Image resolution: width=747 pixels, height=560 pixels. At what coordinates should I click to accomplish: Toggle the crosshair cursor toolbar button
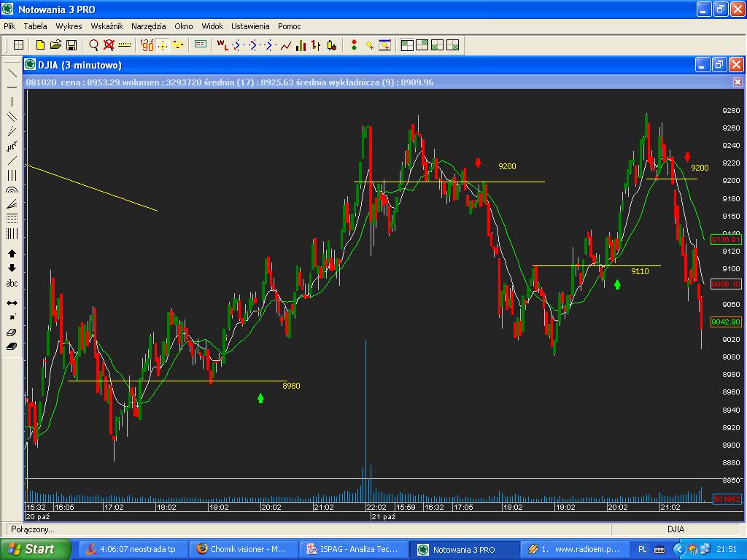click(x=162, y=45)
